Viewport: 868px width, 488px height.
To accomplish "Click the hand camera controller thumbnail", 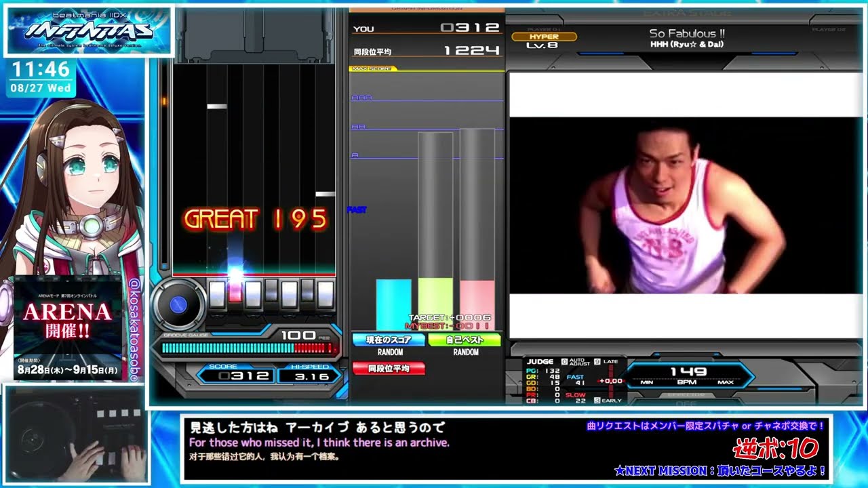I will 75,434.
